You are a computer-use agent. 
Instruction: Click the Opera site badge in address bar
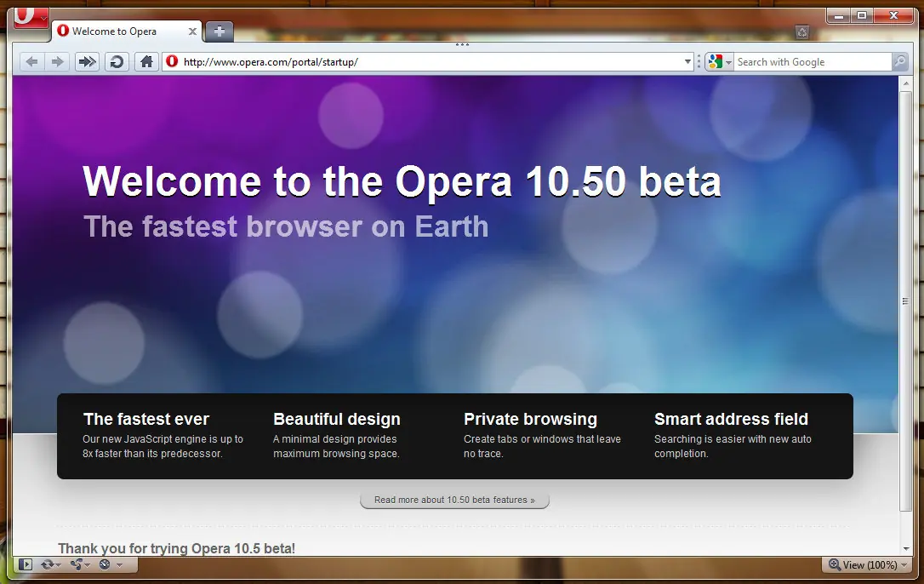(x=172, y=61)
